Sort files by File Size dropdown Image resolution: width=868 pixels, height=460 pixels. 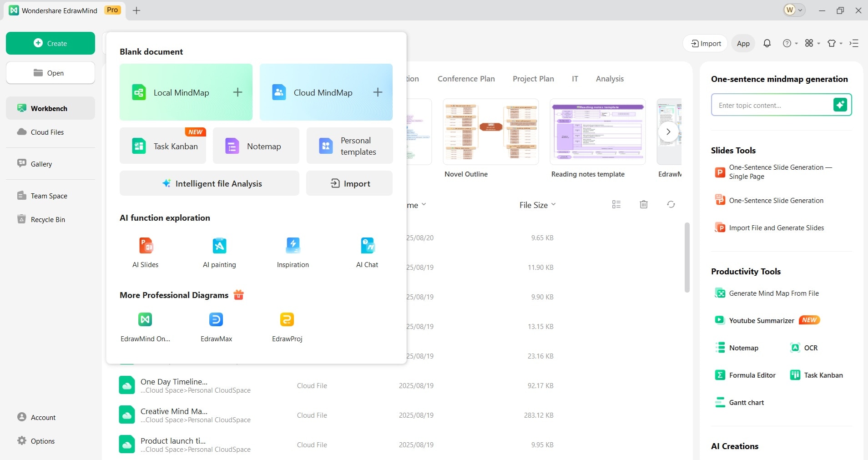pos(538,205)
